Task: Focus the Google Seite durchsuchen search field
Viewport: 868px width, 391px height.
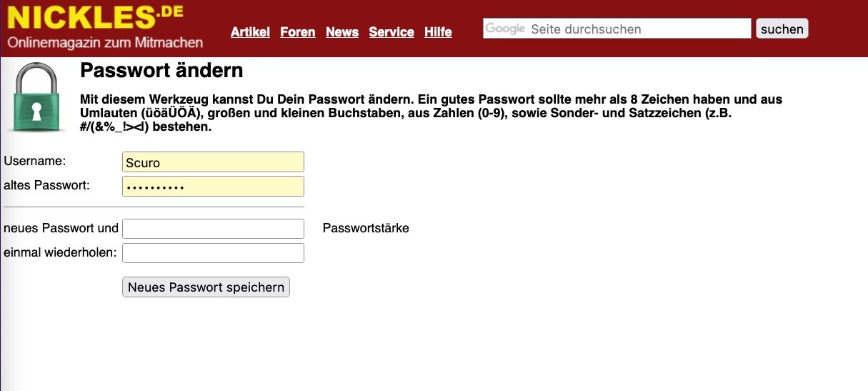Action: [x=617, y=29]
